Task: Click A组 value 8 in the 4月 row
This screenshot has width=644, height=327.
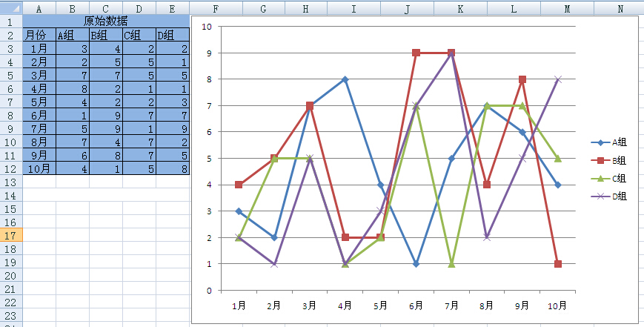Action: [x=73, y=88]
